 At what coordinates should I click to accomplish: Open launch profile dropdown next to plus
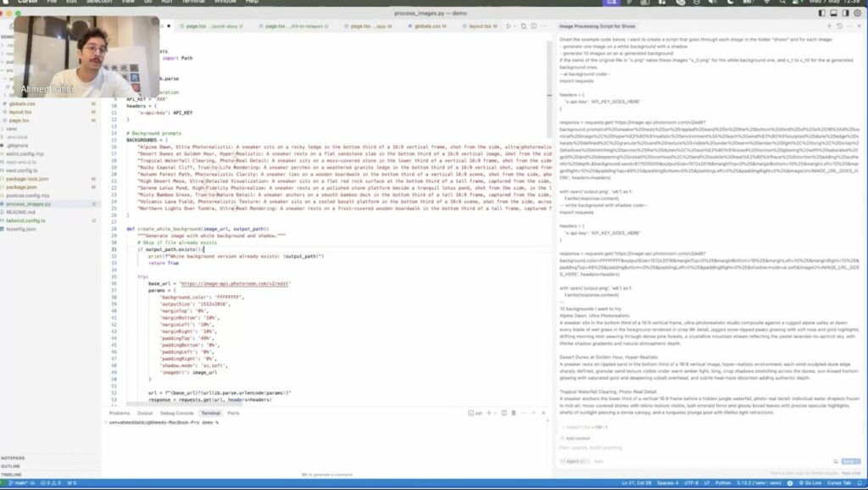pyautogui.click(x=495, y=413)
